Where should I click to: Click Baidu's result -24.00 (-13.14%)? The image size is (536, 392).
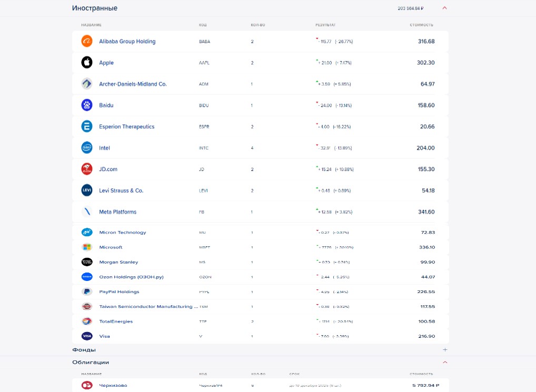[334, 105]
